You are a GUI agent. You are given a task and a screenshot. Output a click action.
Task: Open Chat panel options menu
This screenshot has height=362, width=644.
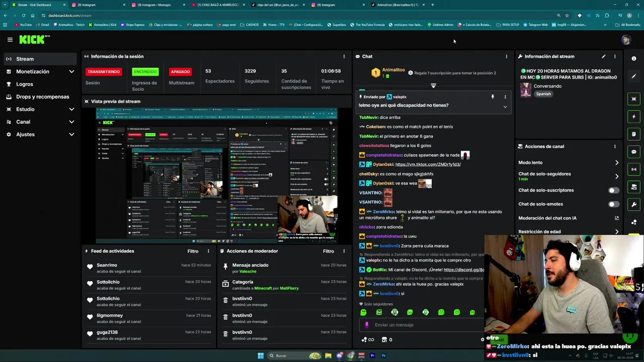[x=507, y=56]
